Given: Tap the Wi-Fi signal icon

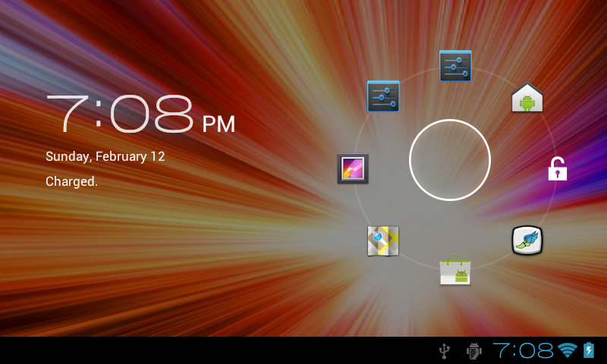Looking at the screenshot, I should [567, 350].
